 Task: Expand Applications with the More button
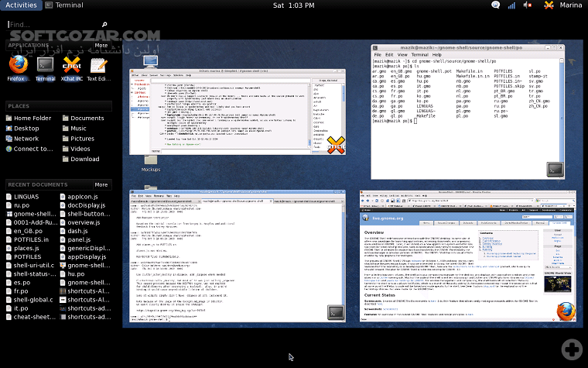click(101, 46)
